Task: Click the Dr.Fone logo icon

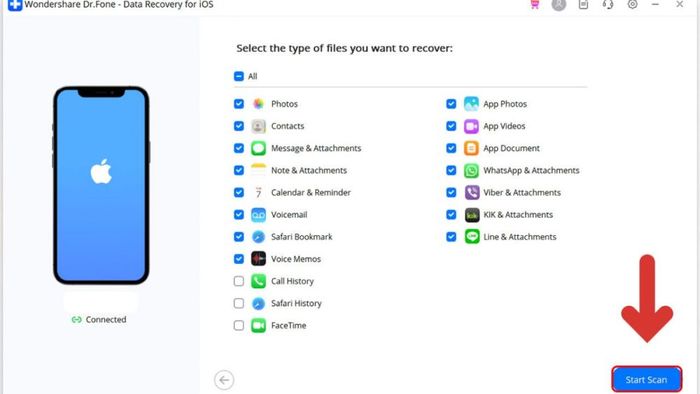Action: click(x=15, y=5)
